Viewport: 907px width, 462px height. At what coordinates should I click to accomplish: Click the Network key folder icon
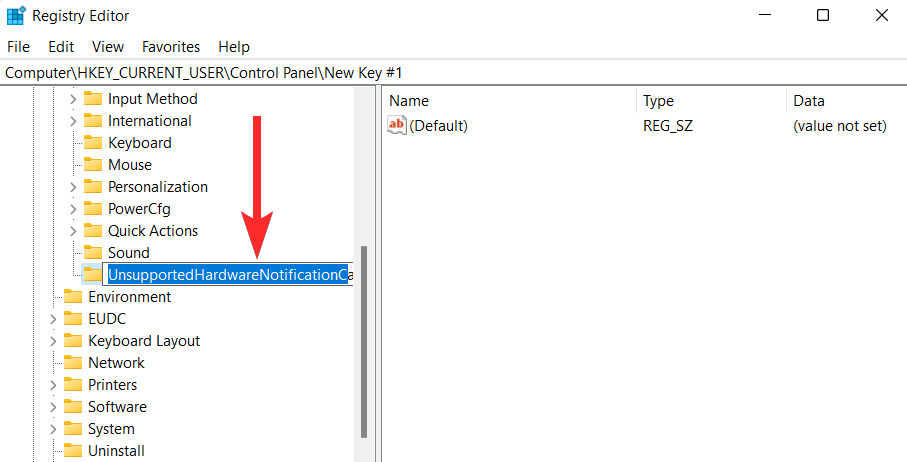[73, 363]
